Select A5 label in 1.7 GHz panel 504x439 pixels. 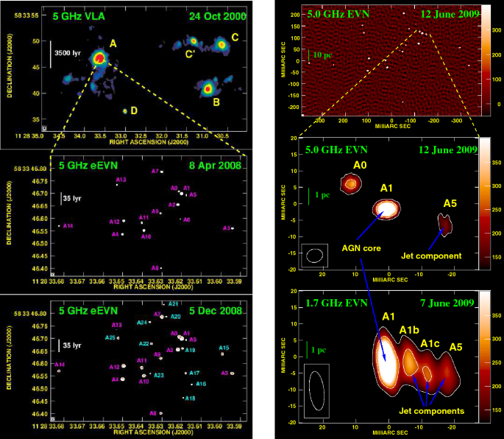coord(455,347)
